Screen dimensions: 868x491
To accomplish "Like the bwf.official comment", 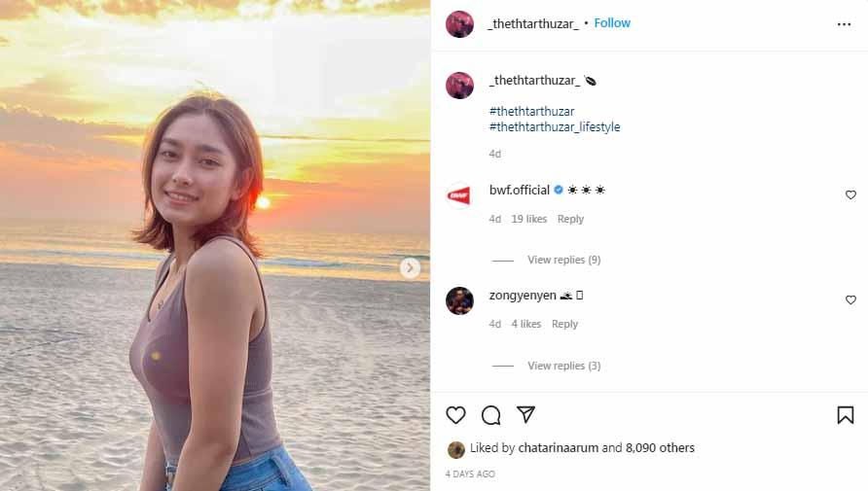I will point(850,194).
